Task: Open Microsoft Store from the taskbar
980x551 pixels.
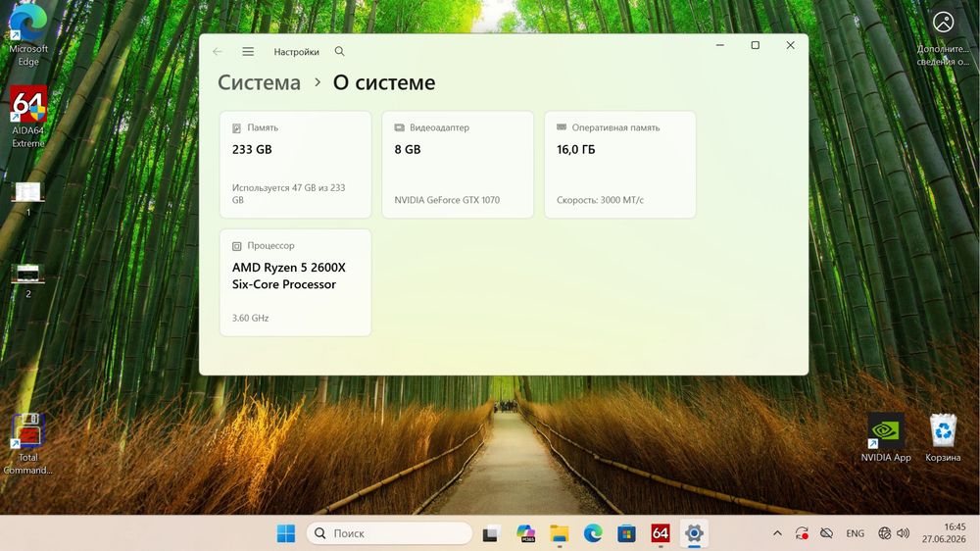Action: click(x=626, y=533)
